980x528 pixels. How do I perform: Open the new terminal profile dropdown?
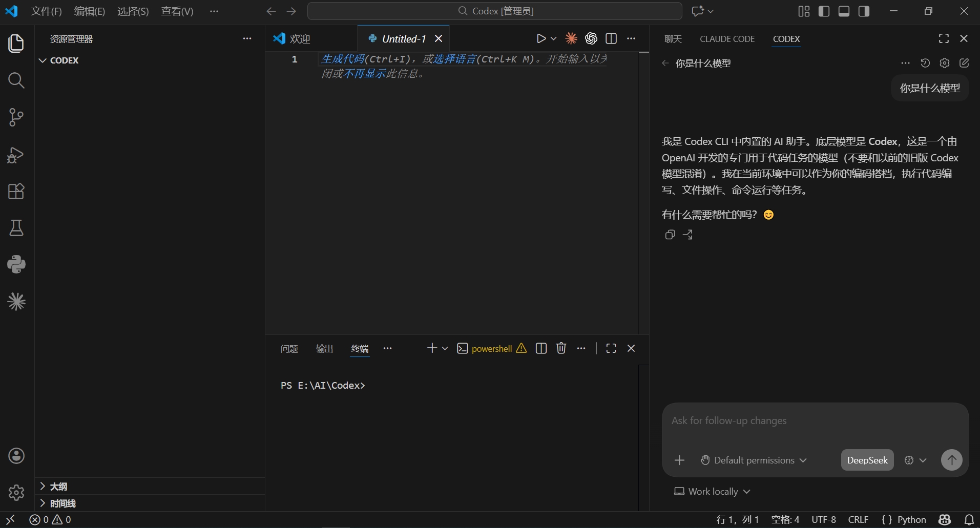445,348
